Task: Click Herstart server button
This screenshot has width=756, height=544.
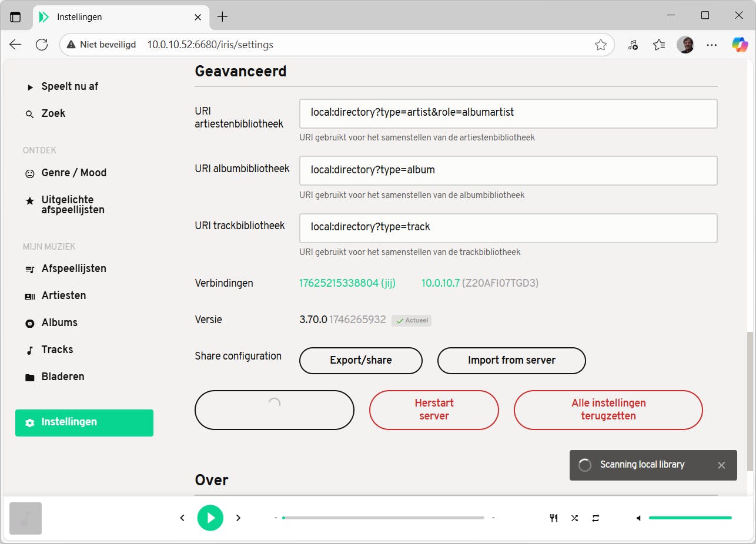Action: tap(434, 410)
